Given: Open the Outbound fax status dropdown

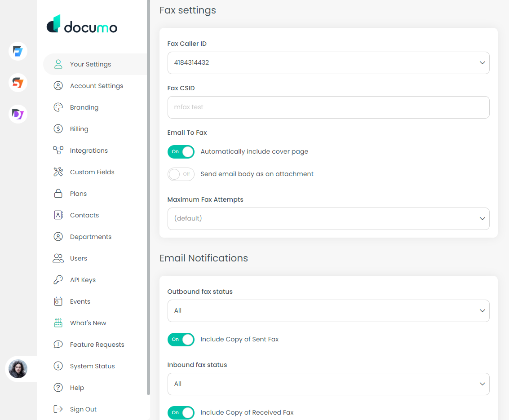Looking at the screenshot, I should tap(328, 311).
